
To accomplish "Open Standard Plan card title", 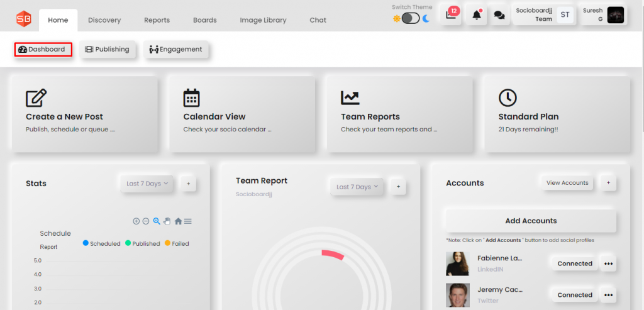I will point(528,116).
